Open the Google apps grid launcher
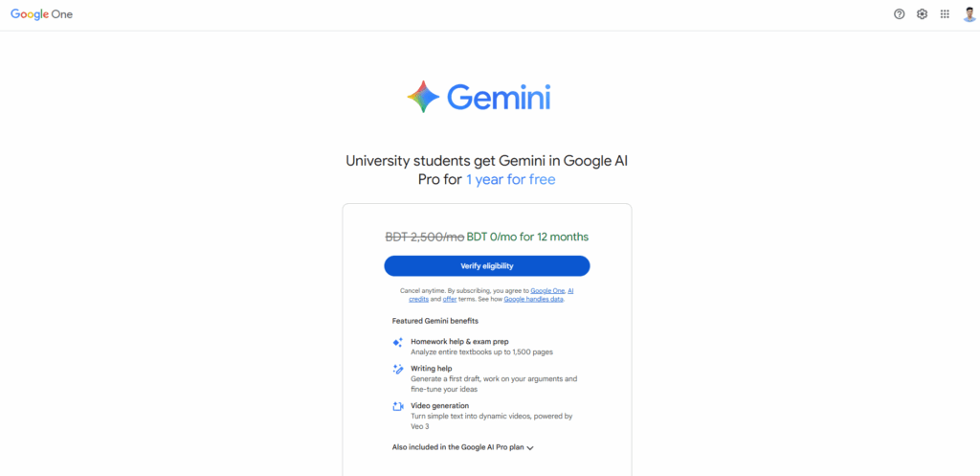This screenshot has width=980, height=476. (x=945, y=14)
